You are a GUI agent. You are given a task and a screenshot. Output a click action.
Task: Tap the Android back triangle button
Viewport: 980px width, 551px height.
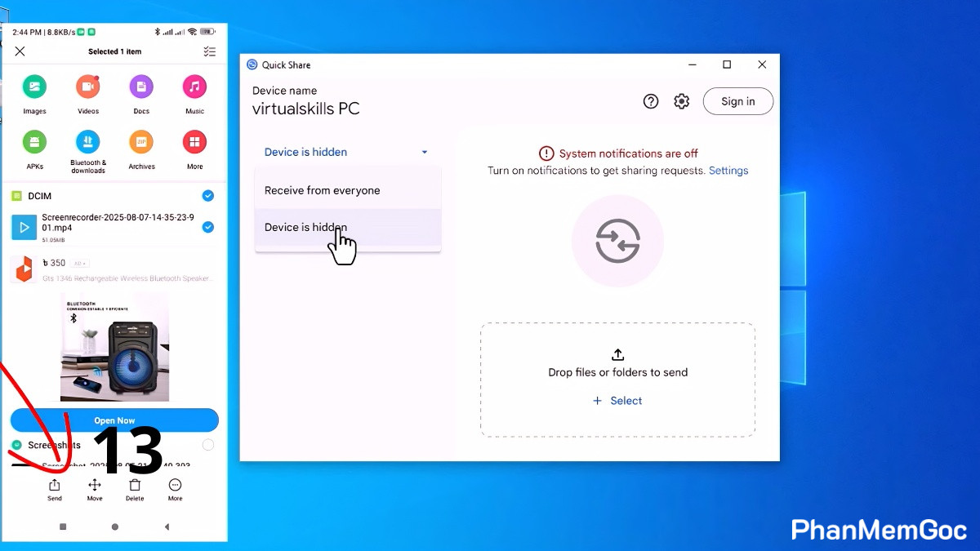click(167, 527)
